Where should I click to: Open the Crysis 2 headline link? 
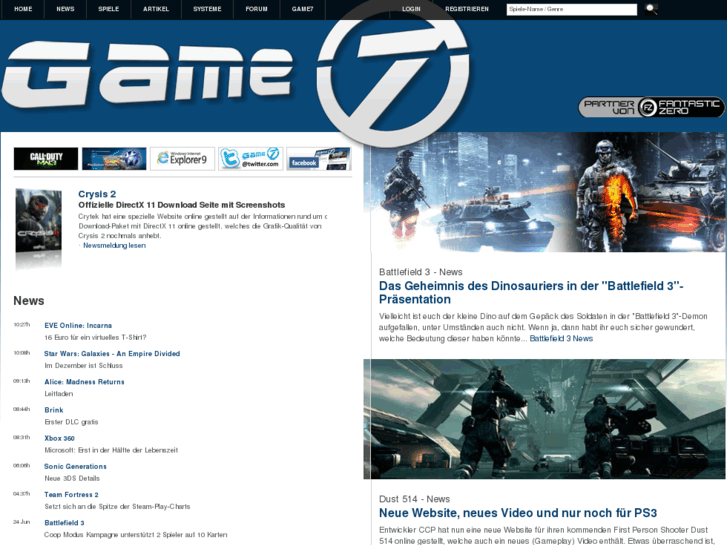97,194
